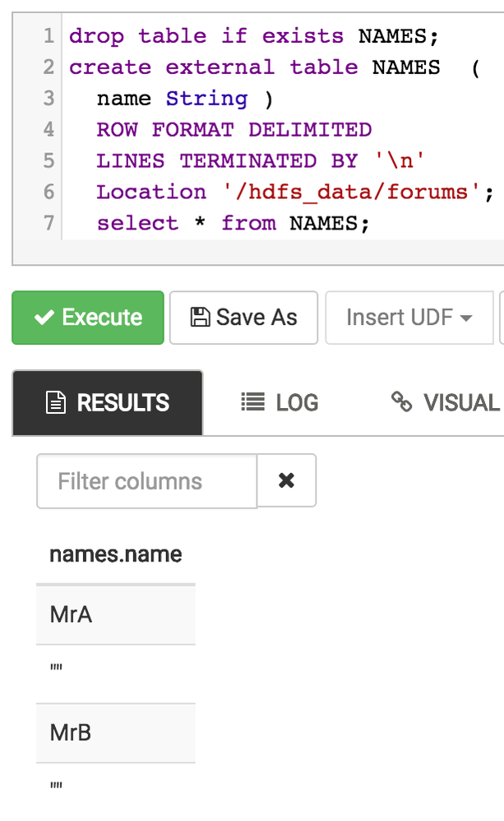Place cursor on line 1 drop table statement
Image resolution: width=504 pixels, height=821 pixels.
tap(254, 36)
